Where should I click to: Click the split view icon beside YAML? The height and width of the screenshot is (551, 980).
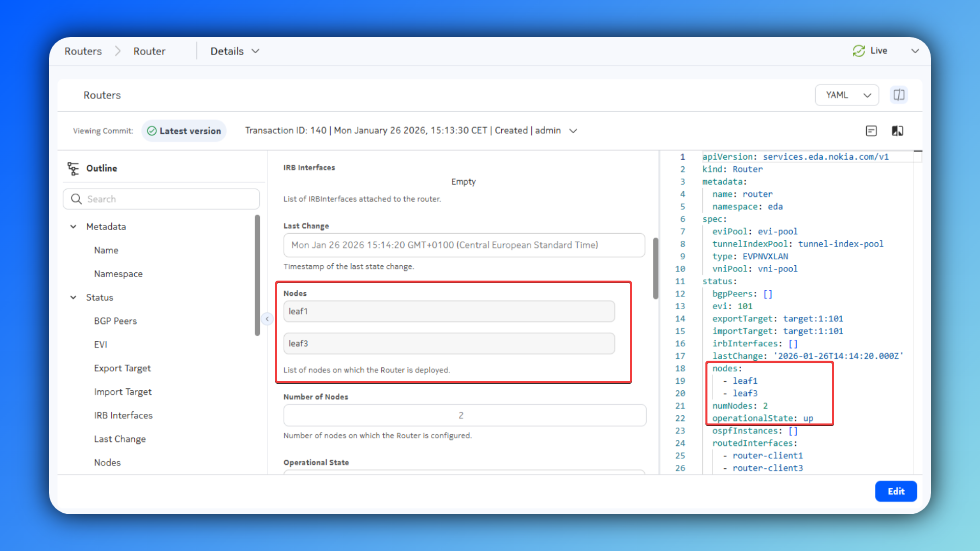(899, 95)
